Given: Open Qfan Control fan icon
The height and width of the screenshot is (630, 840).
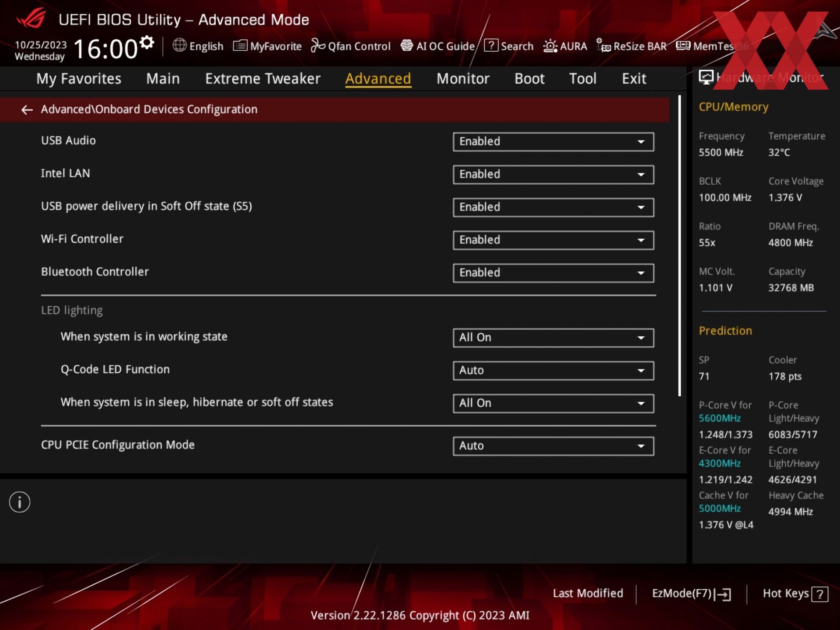Looking at the screenshot, I should (x=318, y=45).
